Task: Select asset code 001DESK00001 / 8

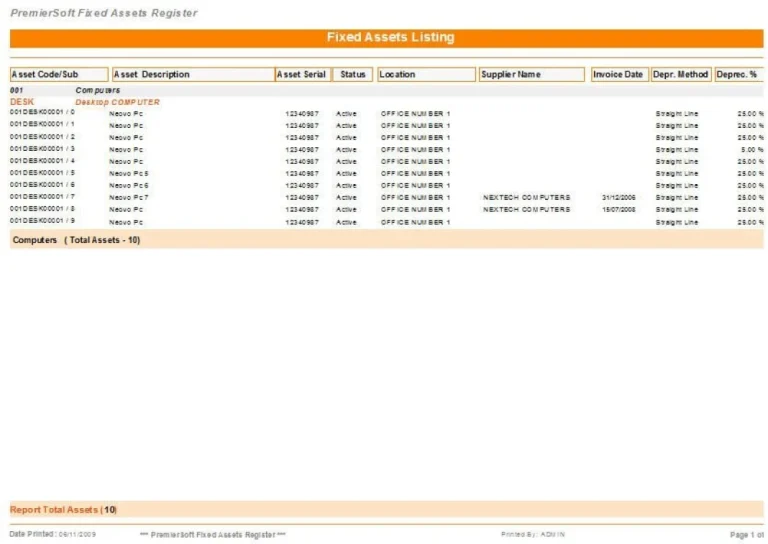Action: coord(42,208)
